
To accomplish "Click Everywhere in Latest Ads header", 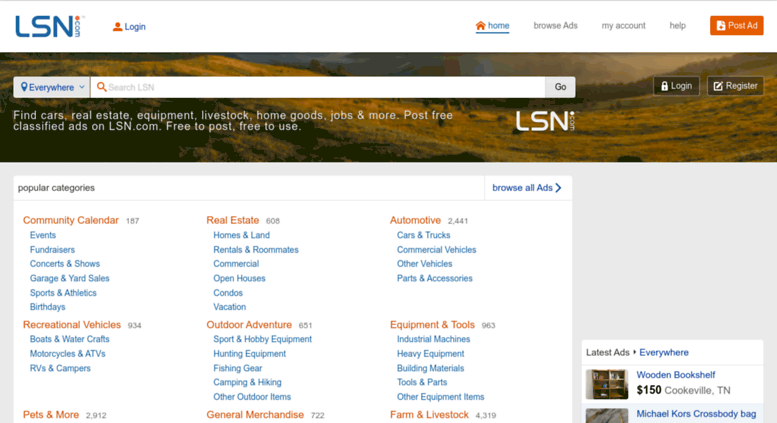I will click(x=664, y=353).
